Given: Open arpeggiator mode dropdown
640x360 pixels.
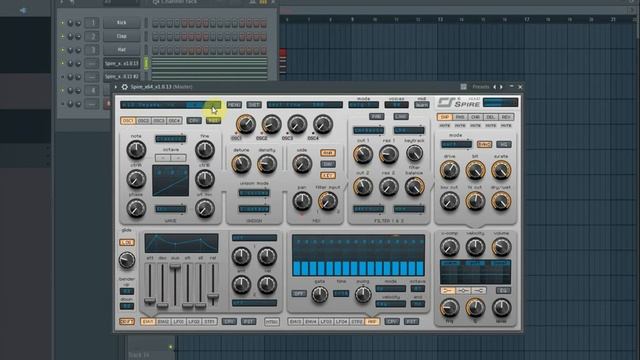Looking at the screenshot, I should 391,288.
